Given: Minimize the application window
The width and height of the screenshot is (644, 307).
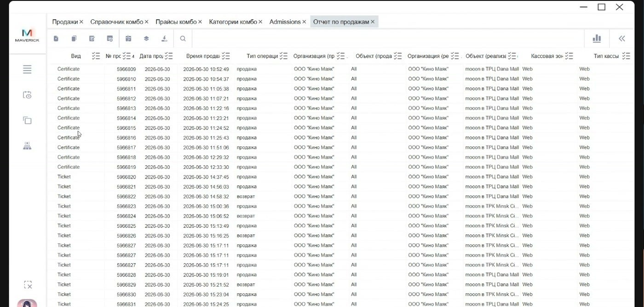Looking at the screenshot, I should pos(584,7).
